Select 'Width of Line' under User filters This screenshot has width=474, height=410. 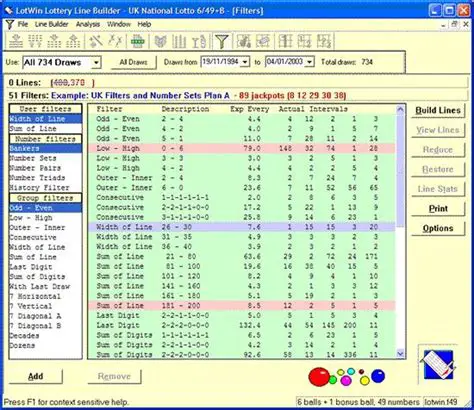tap(45, 119)
